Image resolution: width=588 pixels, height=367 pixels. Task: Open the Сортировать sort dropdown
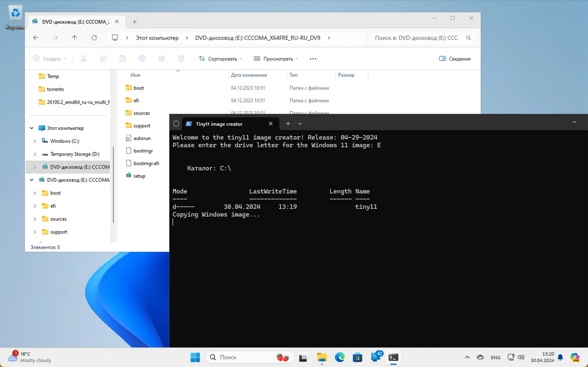coord(220,59)
